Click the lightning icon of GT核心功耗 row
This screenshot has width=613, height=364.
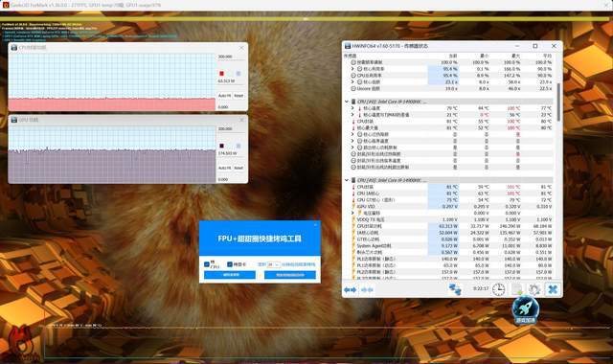tap(353, 239)
